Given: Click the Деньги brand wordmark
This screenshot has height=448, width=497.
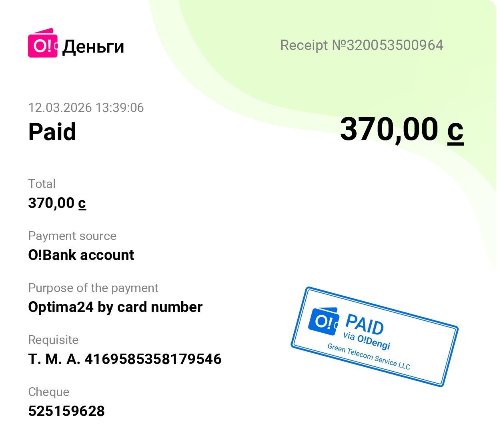Looking at the screenshot, I should pyautogui.click(x=93, y=46).
